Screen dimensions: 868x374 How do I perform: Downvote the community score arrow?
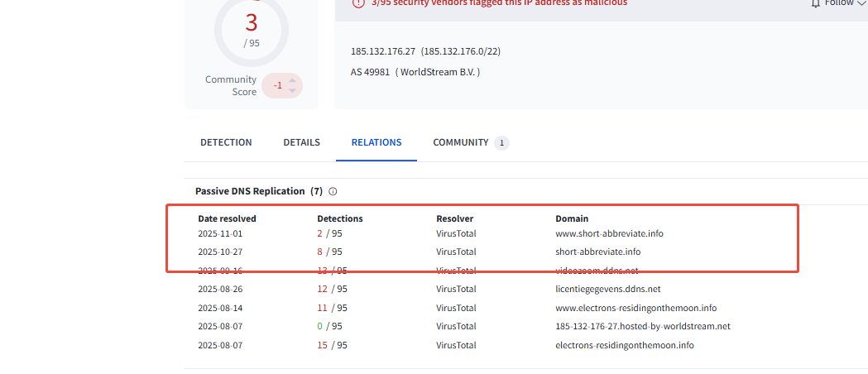click(292, 90)
